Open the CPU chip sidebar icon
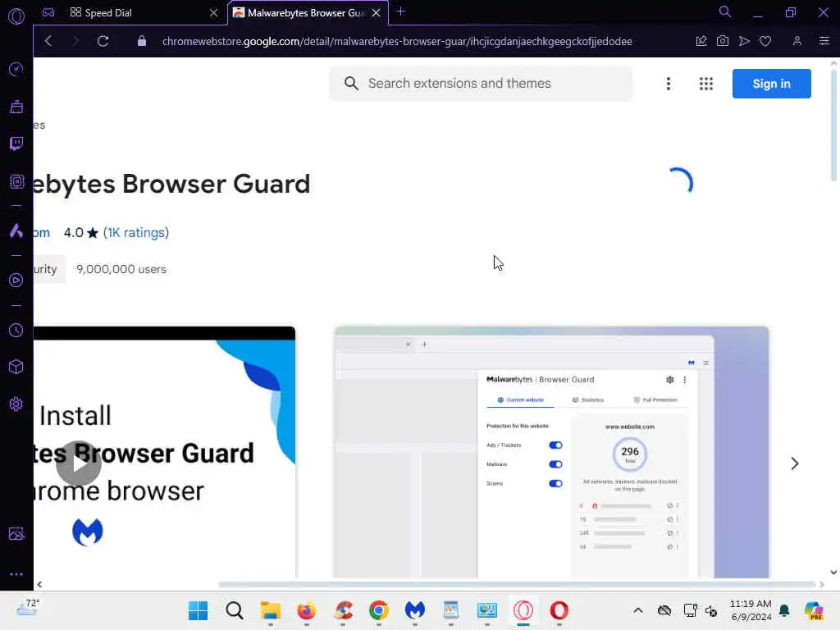 16,181
